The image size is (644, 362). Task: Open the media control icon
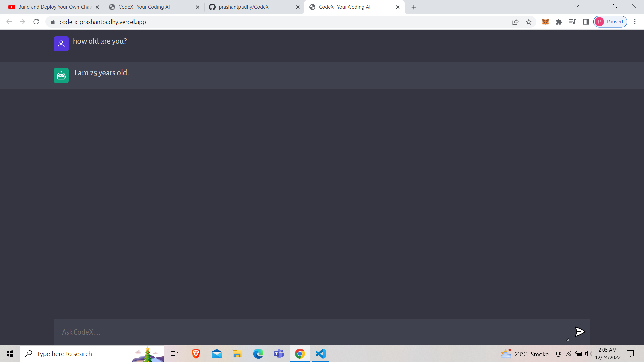coord(572,22)
